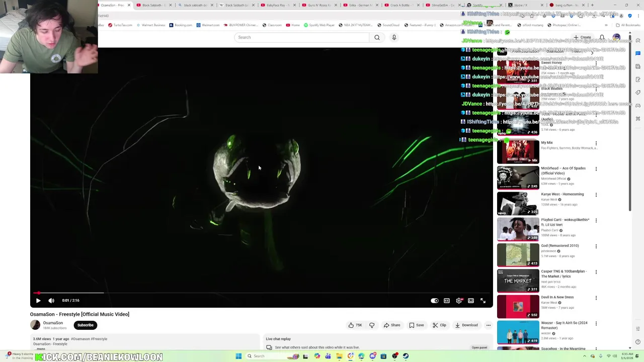Open Motörhead Ace Of Spades thumbnail
Screen dimensions: 644x362
pyautogui.click(x=518, y=178)
